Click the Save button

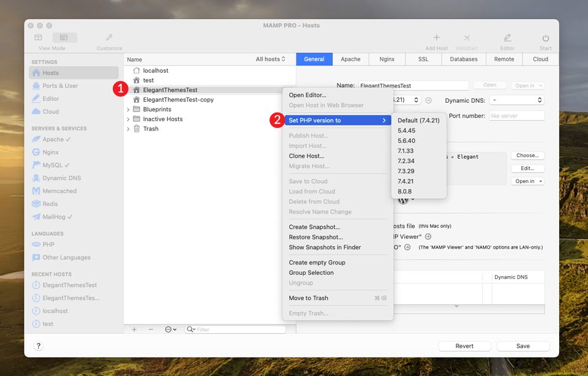(x=522, y=346)
